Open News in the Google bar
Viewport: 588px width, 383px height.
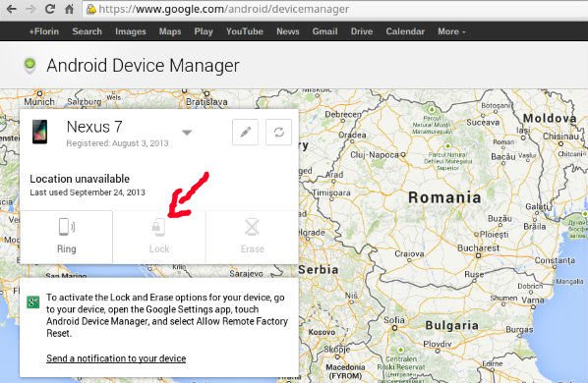(288, 31)
